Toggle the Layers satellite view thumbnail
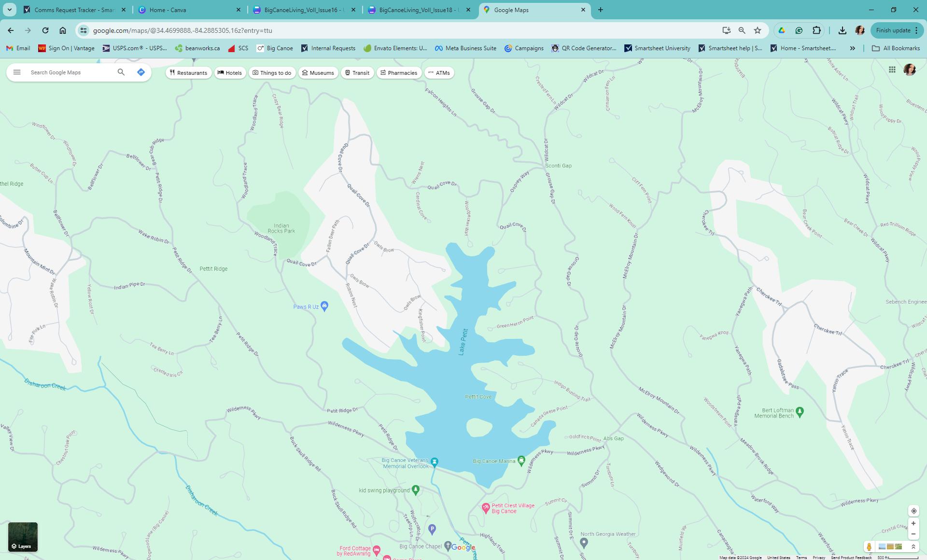 tap(23, 537)
